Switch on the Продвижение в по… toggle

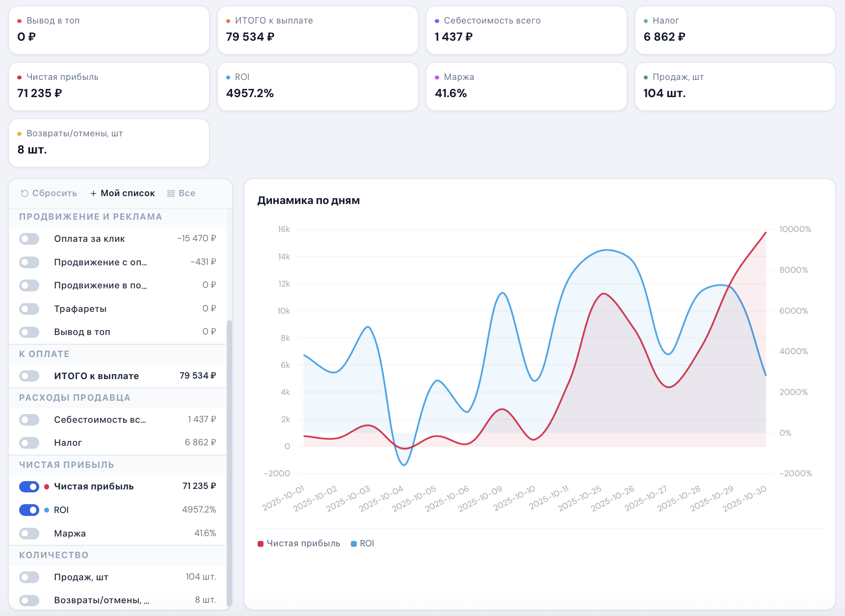point(29,285)
